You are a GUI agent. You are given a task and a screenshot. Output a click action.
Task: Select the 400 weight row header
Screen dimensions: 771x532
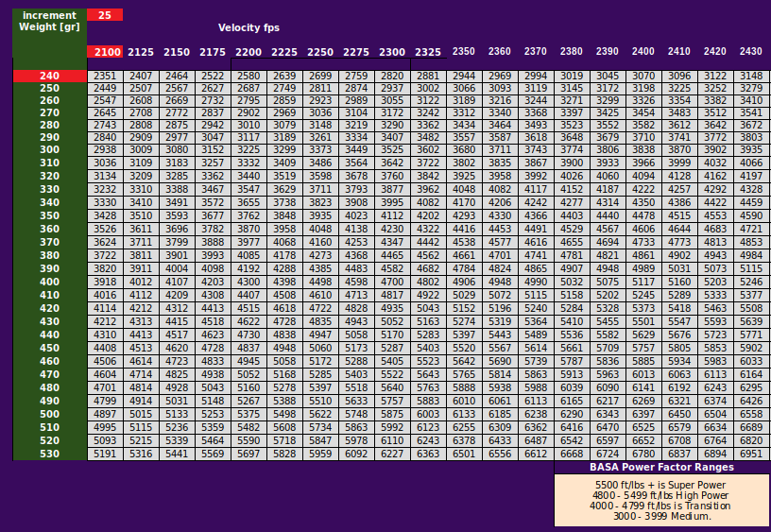click(x=49, y=282)
